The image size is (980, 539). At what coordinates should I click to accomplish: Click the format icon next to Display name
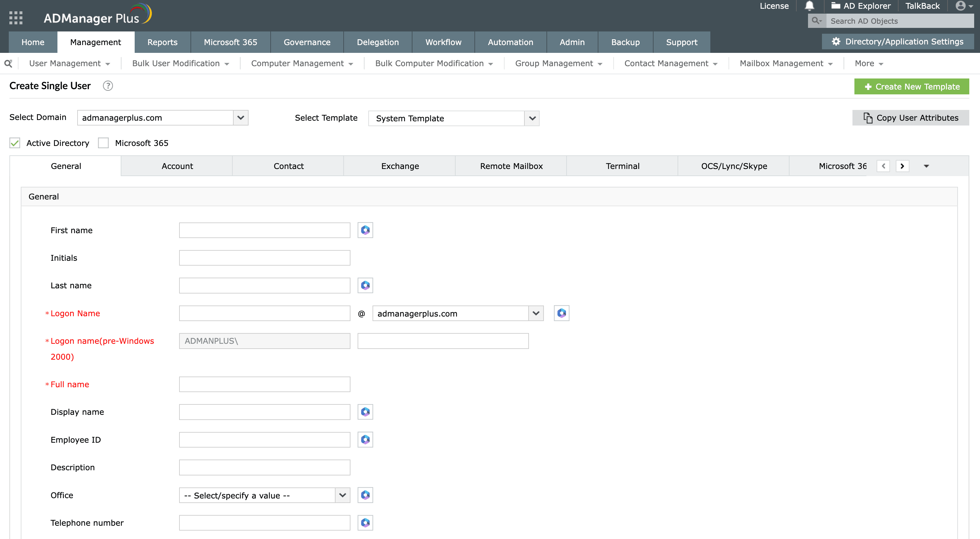(365, 412)
